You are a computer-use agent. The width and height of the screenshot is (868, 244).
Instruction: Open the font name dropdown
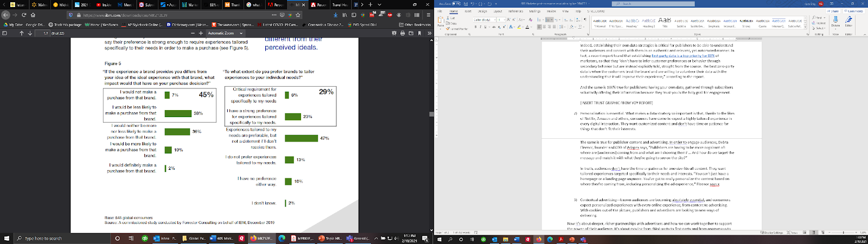(x=495, y=20)
